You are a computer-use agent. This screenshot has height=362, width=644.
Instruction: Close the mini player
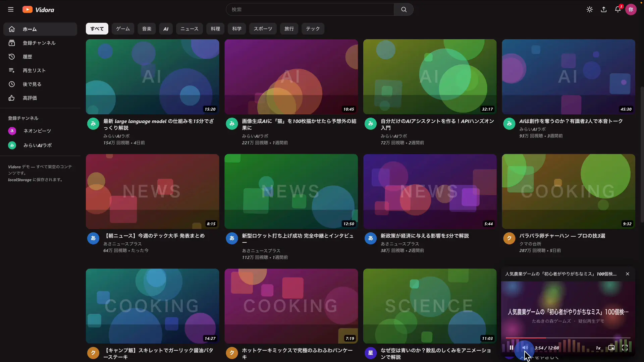point(628,274)
